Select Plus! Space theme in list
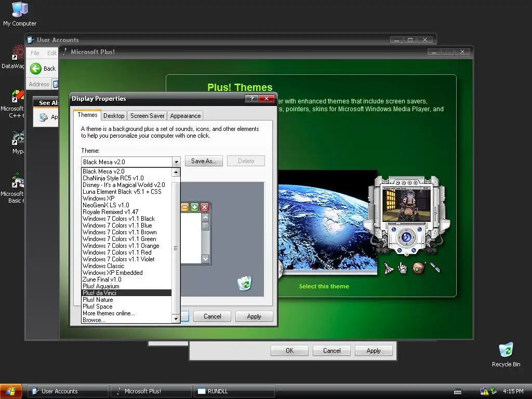This screenshot has width=532, height=399. click(127, 307)
